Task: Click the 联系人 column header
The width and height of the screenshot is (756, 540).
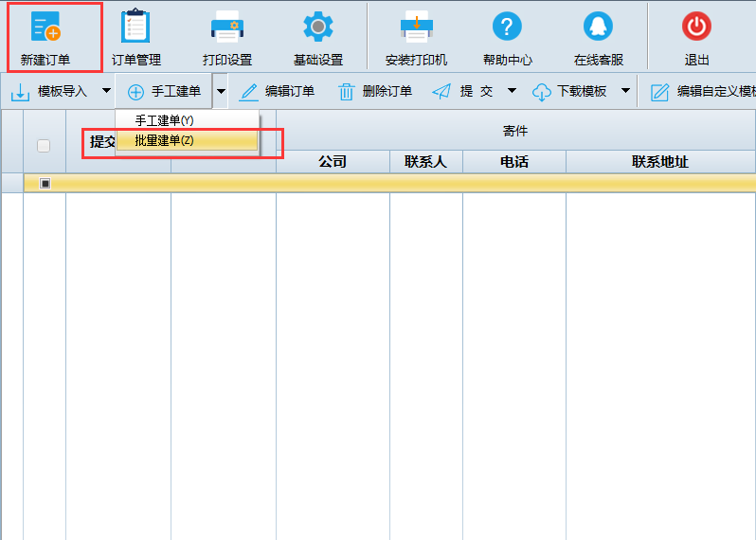Action: pos(426,161)
